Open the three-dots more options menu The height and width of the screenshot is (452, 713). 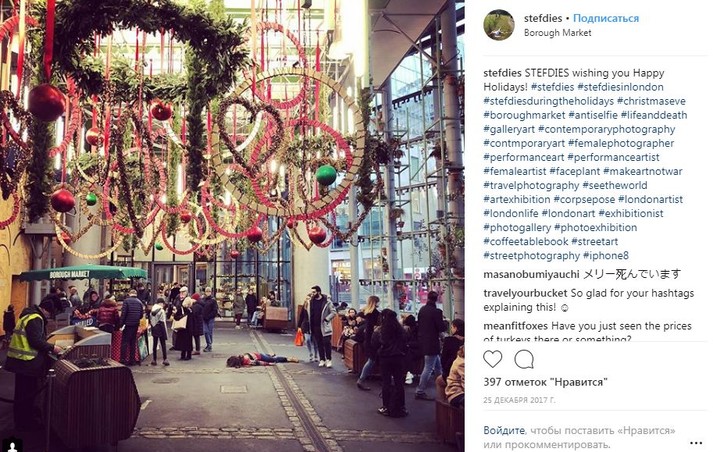[696, 442]
